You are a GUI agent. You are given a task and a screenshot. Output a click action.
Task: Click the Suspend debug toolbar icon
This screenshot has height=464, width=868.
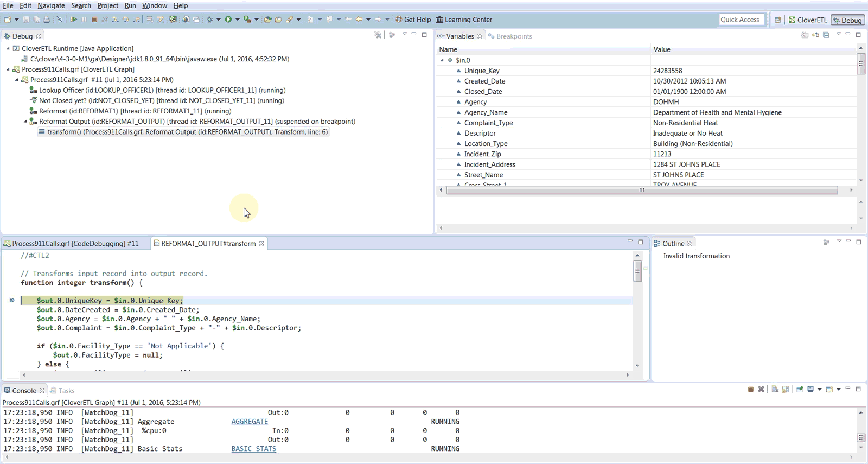[84, 20]
